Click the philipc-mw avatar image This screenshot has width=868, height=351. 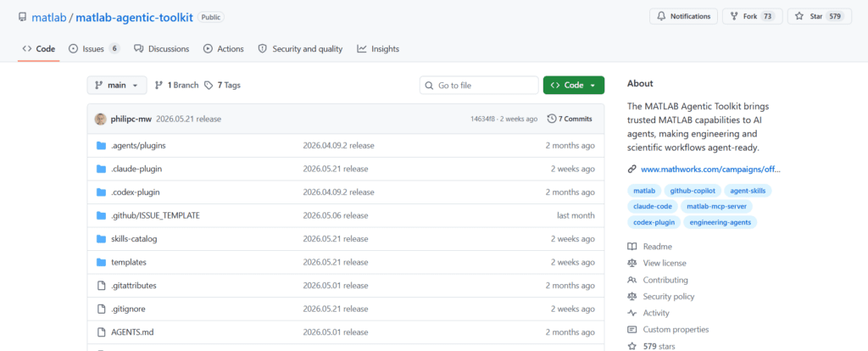point(100,119)
